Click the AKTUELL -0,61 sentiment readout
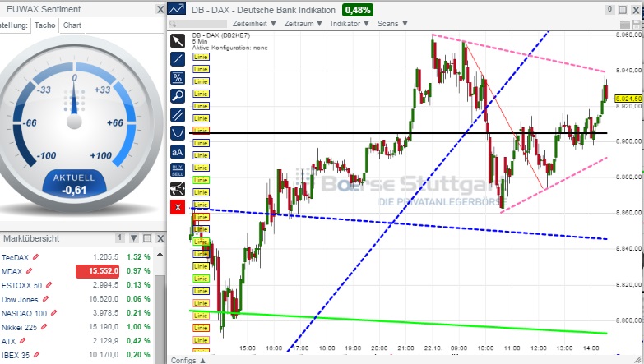The image size is (644, 364). point(74,184)
